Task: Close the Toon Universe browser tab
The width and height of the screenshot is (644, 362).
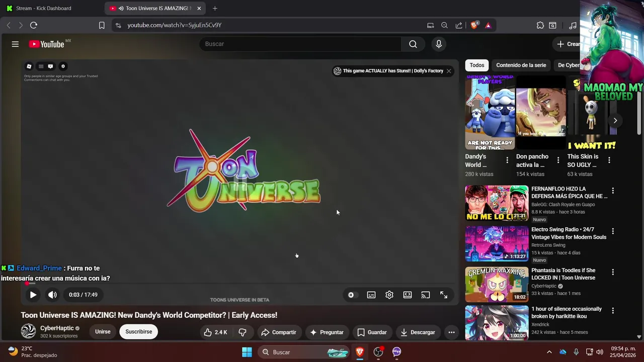Action: (x=199, y=9)
